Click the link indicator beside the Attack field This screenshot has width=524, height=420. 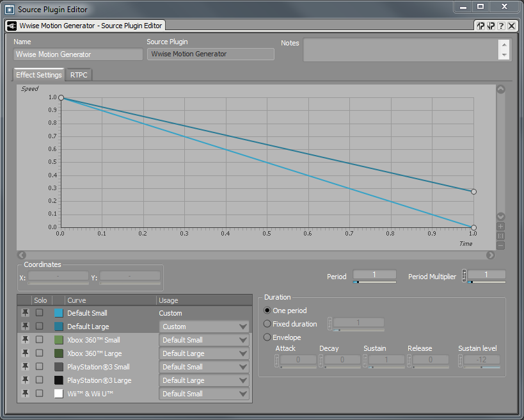[x=276, y=360]
